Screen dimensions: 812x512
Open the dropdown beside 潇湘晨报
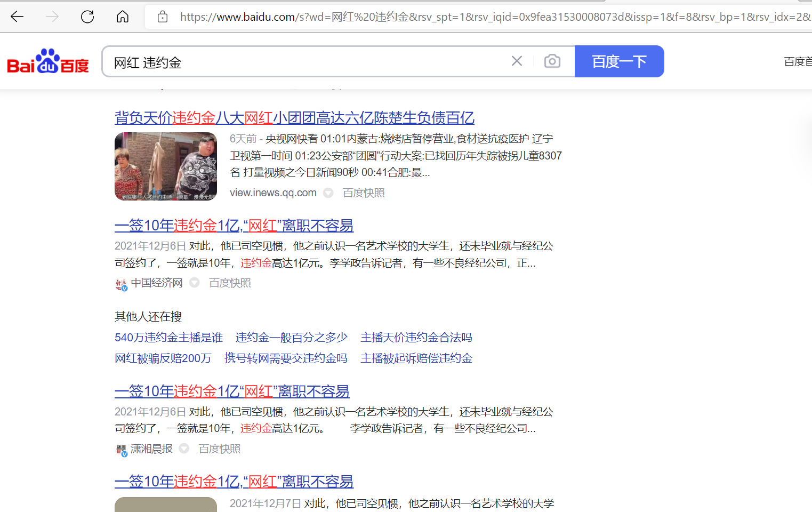[x=184, y=449]
